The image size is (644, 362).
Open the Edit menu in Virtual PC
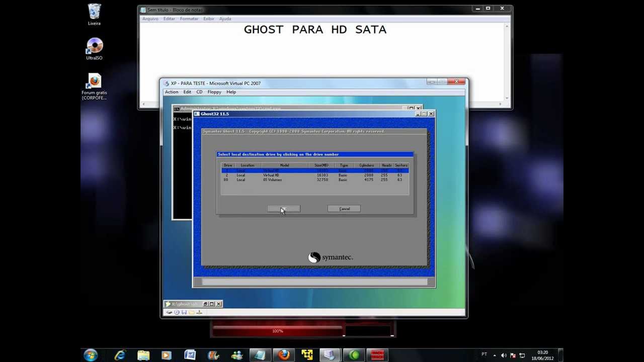[187, 92]
